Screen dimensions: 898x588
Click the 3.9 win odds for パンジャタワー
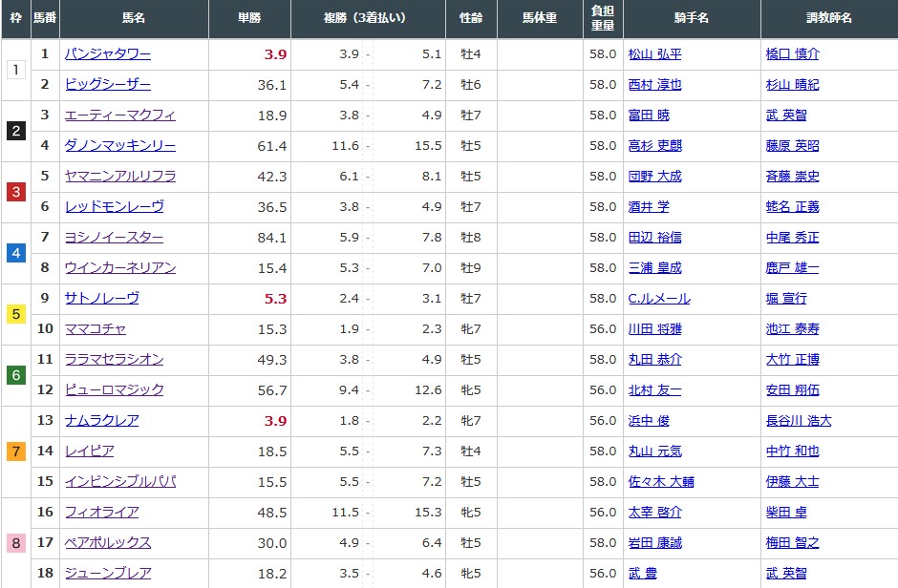click(x=275, y=54)
